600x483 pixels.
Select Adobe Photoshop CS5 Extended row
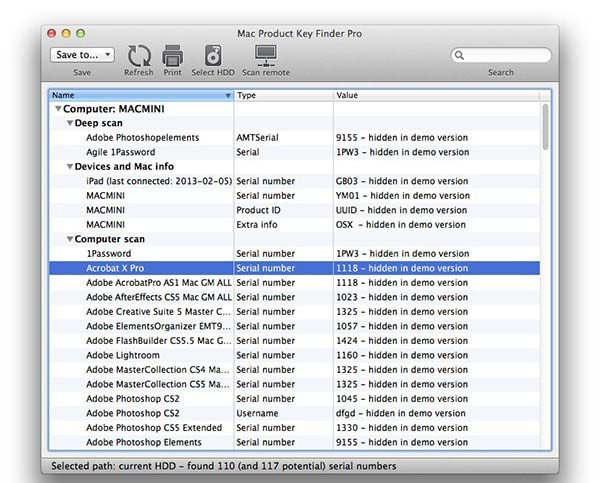point(295,428)
